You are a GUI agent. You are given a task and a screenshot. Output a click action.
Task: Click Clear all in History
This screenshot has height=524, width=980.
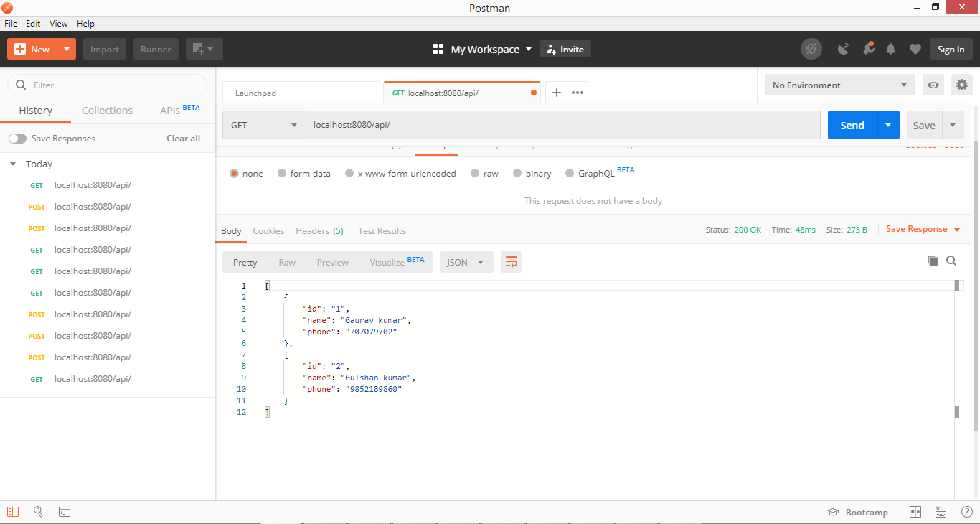pyautogui.click(x=184, y=138)
